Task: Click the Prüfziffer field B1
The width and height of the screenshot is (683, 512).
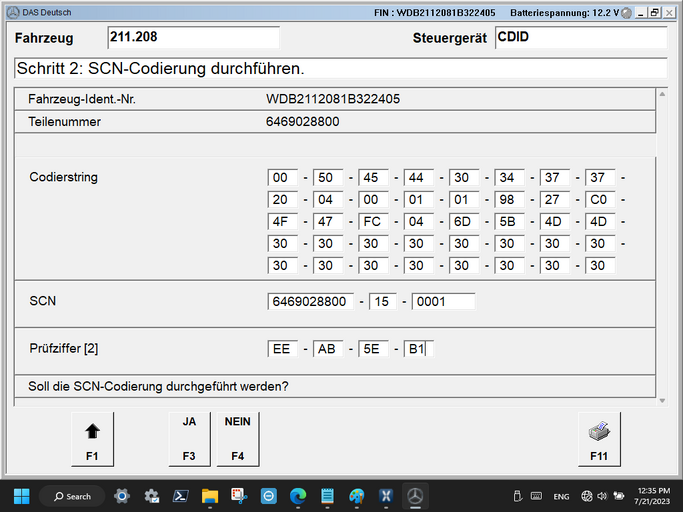Action: coord(418,349)
